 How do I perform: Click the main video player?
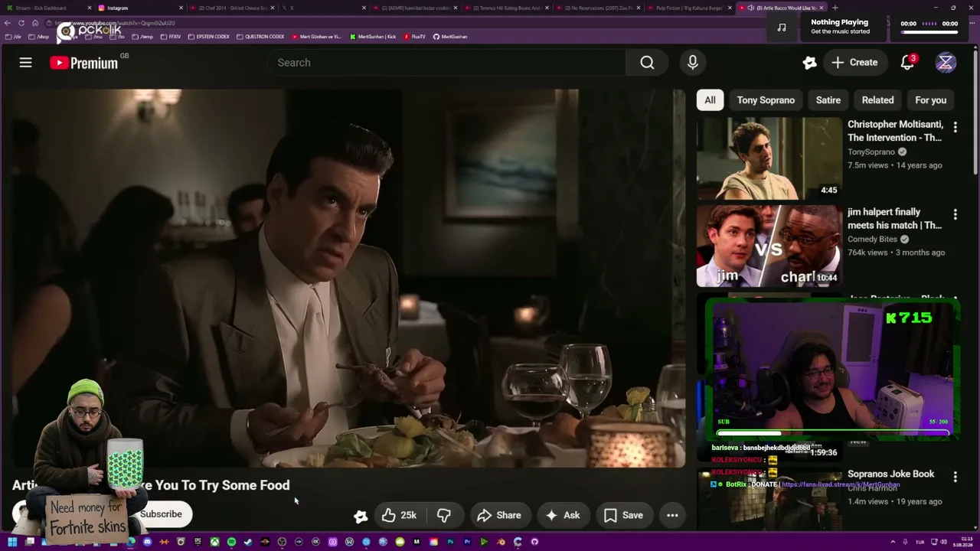[x=348, y=278]
